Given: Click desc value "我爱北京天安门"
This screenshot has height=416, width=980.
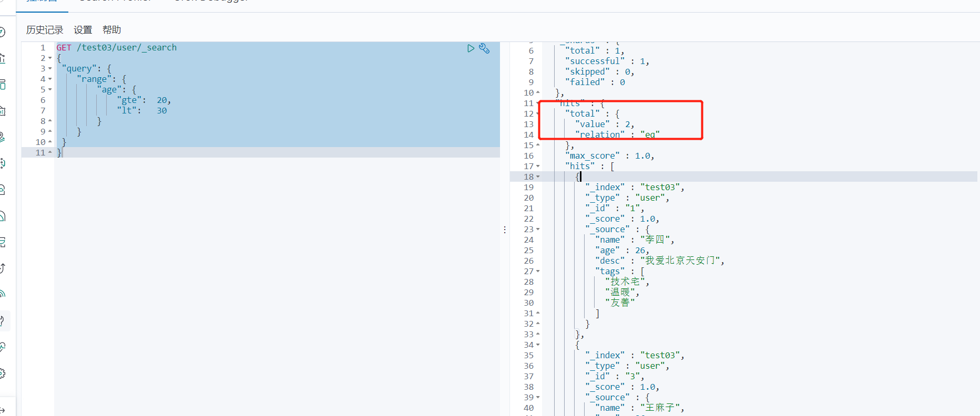Looking at the screenshot, I should [x=680, y=261].
